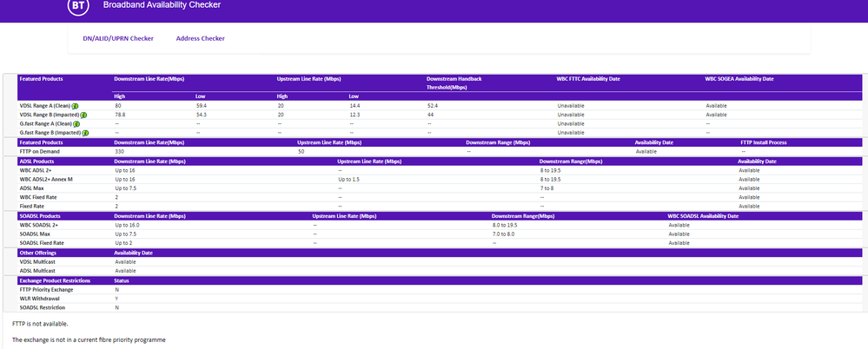This screenshot has height=349, width=868.
Task: Switch to the Address Checker tab
Action: [x=200, y=38]
